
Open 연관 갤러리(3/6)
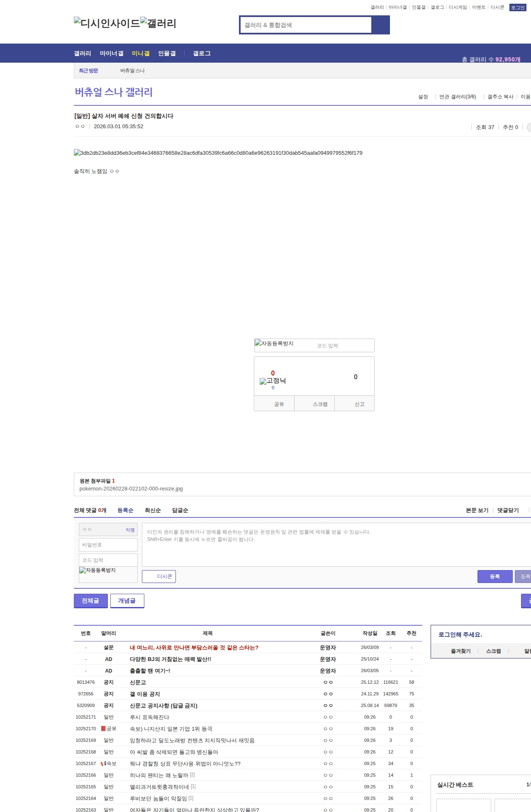[458, 97]
